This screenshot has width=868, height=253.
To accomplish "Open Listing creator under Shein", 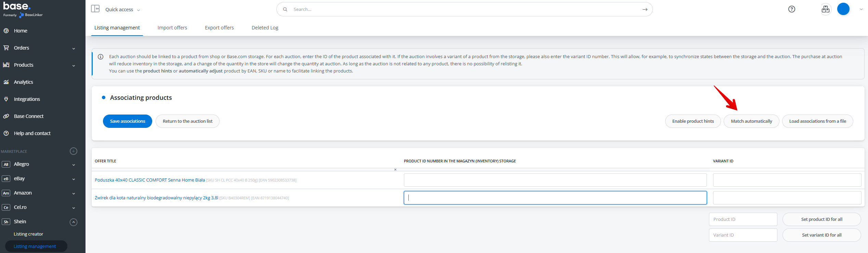I will pyautogui.click(x=28, y=234).
